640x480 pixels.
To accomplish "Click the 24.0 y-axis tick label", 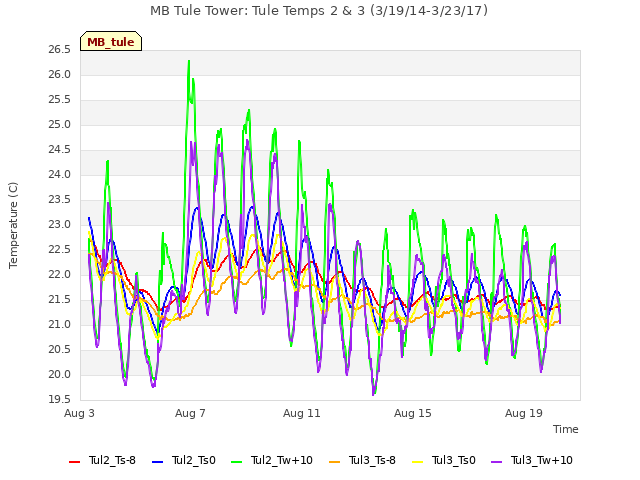I will click(x=60, y=175).
